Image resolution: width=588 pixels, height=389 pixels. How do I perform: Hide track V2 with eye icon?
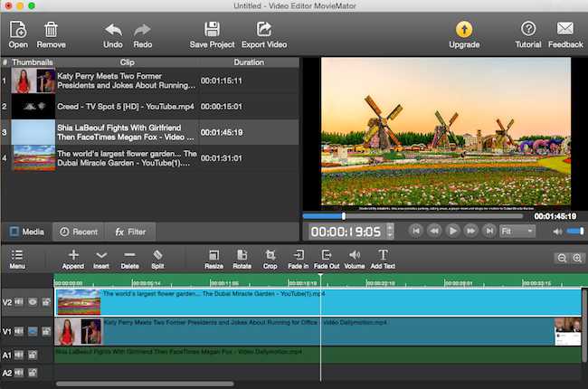33,302
